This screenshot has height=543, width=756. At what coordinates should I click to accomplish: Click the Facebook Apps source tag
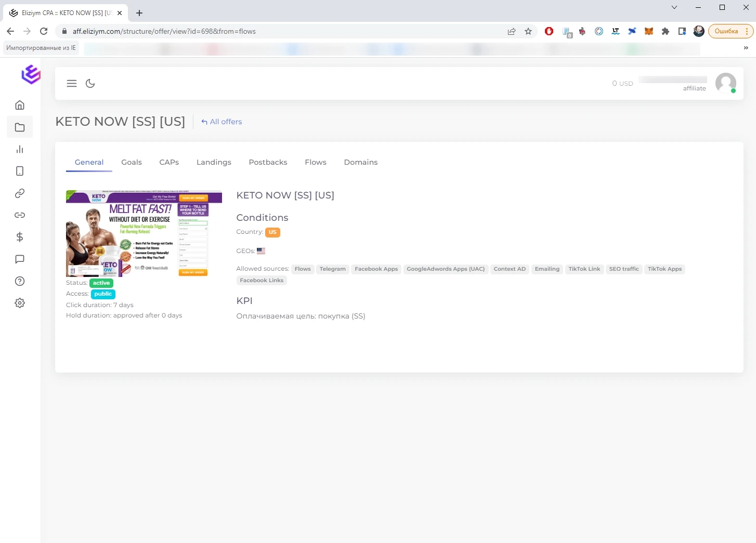(x=376, y=269)
